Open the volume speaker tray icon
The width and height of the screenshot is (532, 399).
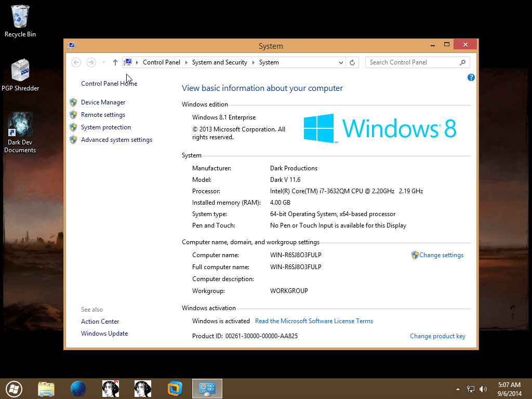click(x=483, y=389)
